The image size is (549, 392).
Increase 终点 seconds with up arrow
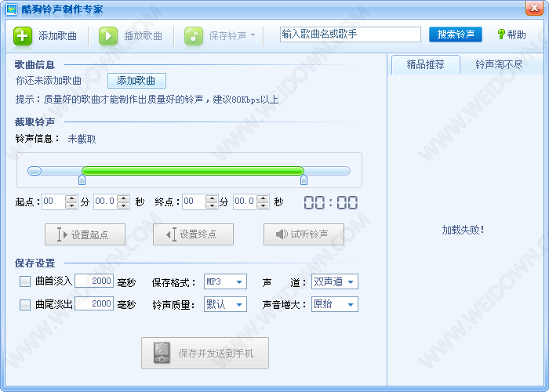(x=263, y=198)
